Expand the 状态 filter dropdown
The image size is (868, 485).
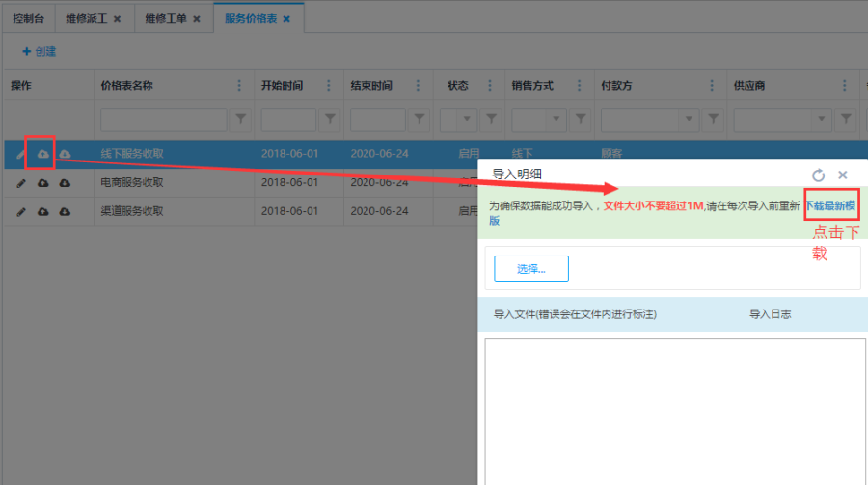(468, 120)
